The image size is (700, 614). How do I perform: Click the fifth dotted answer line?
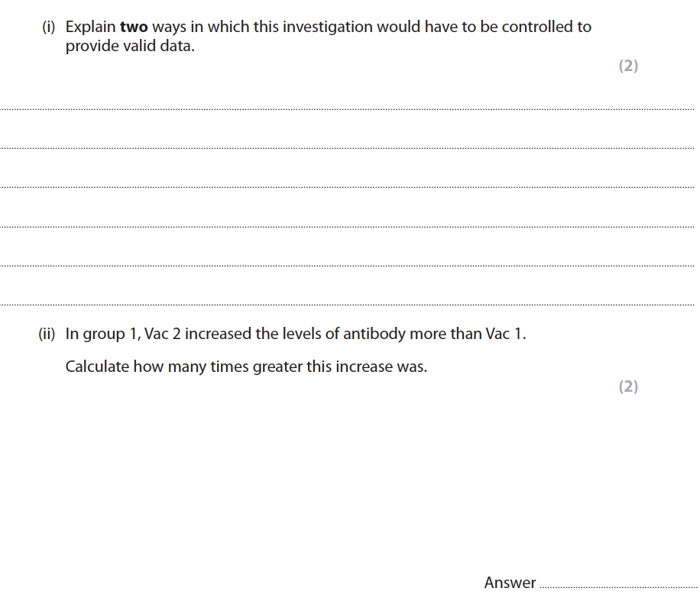(348, 265)
